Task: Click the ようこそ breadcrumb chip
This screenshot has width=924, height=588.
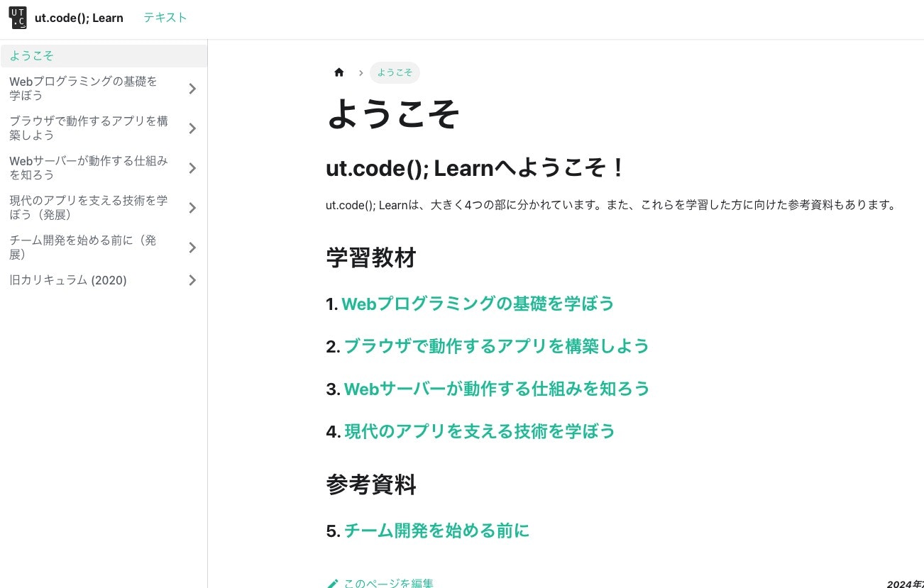Action: (395, 72)
